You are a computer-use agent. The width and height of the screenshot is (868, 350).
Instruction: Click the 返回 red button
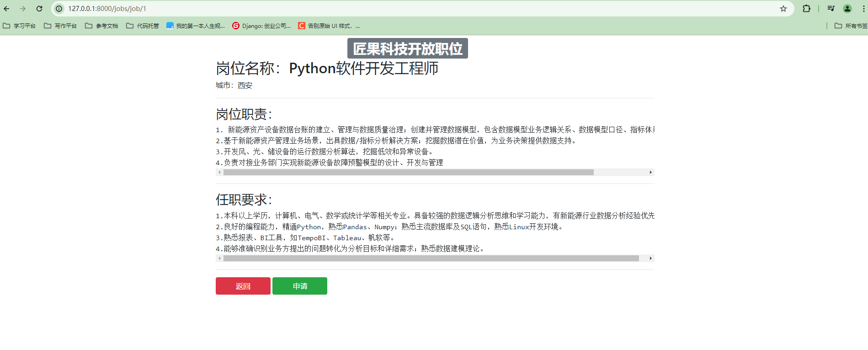point(243,286)
